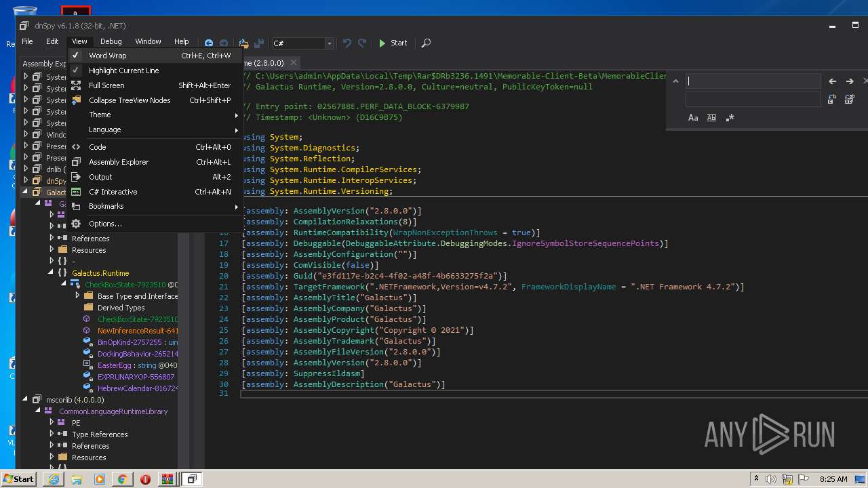Show the Output window entry
The image size is (868, 488).
(x=155, y=177)
